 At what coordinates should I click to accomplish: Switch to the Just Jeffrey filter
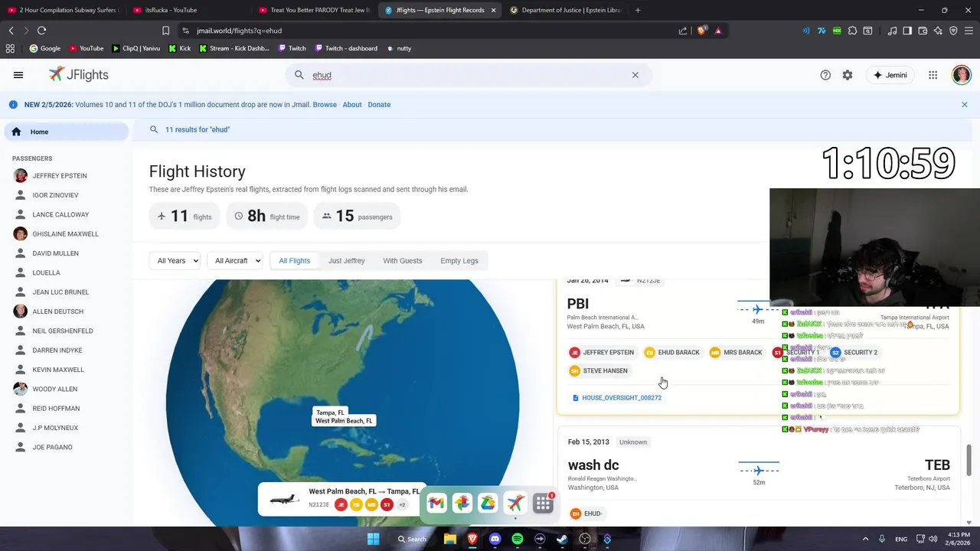(347, 261)
